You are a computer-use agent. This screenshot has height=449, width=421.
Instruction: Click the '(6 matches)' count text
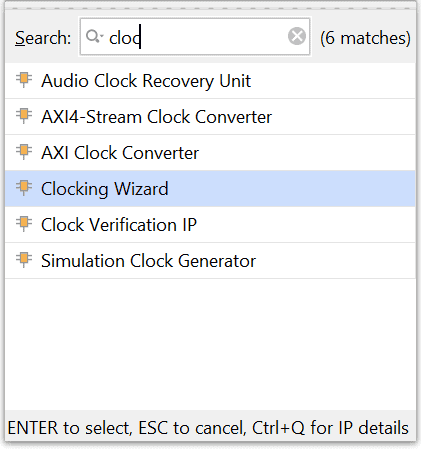(x=365, y=38)
